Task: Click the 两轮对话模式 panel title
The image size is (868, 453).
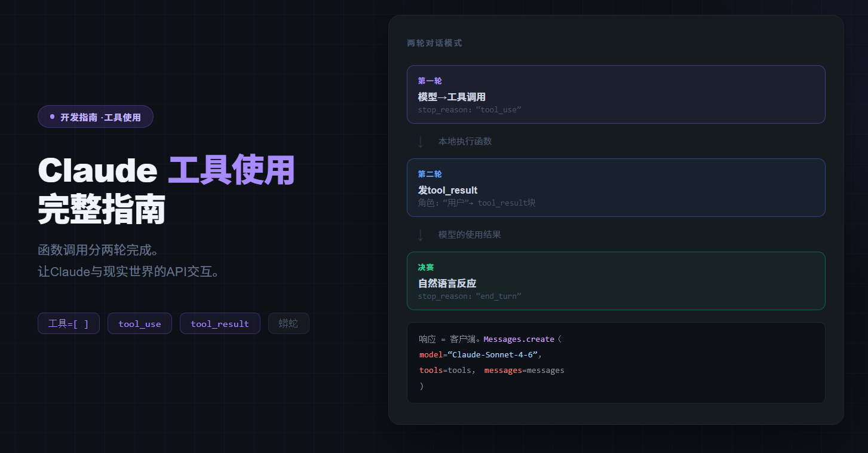Action: (x=434, y=43)
